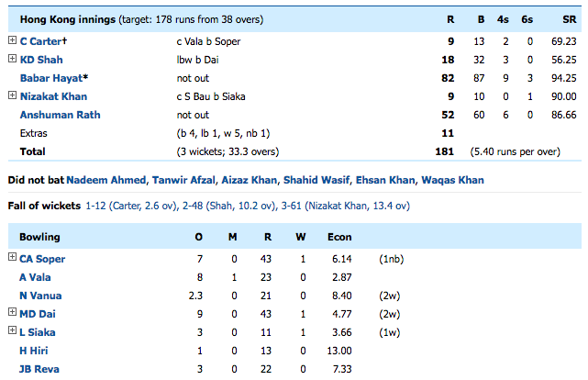View KD Shah's player page
The width and height of the screenshot is (588, 380).
pos(41,59)
